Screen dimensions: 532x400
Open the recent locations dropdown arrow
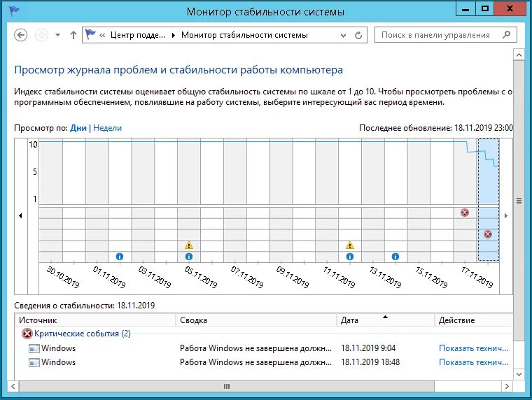tap(57, 35)
